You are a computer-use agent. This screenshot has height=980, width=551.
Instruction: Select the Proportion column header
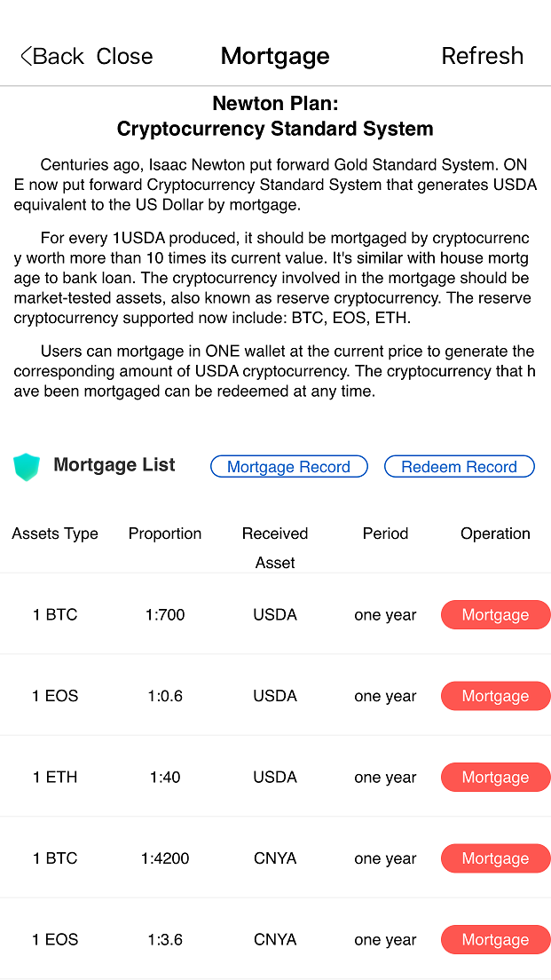165,533
